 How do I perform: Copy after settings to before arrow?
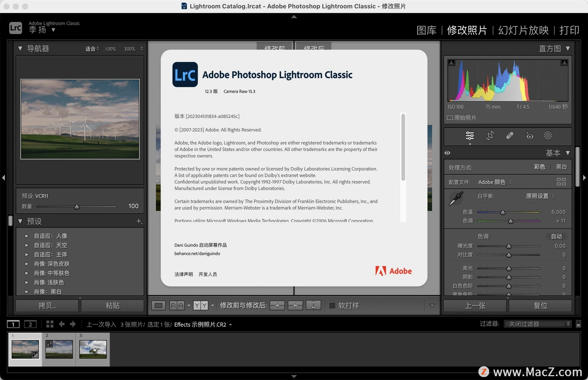[x=295, y=306]
